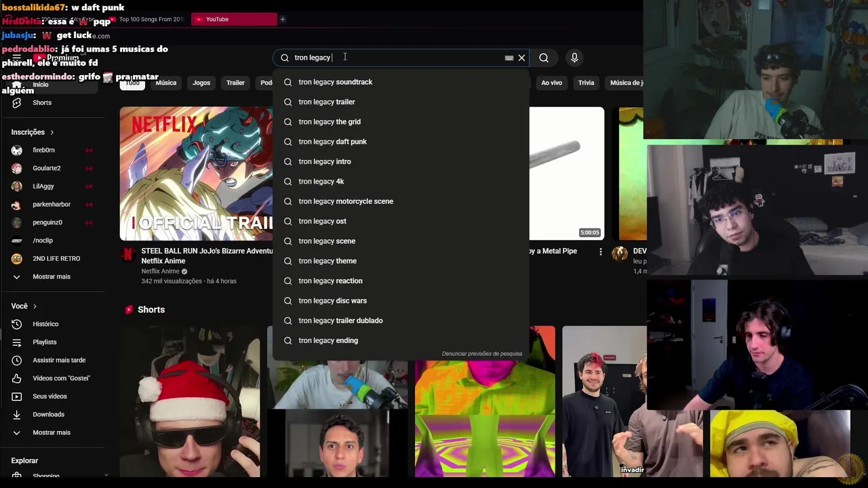Image resolution: width=868 pixels, height=488 pixels.
Task: Choose suggestion tron legacy scene
Action: coord(401,241)
